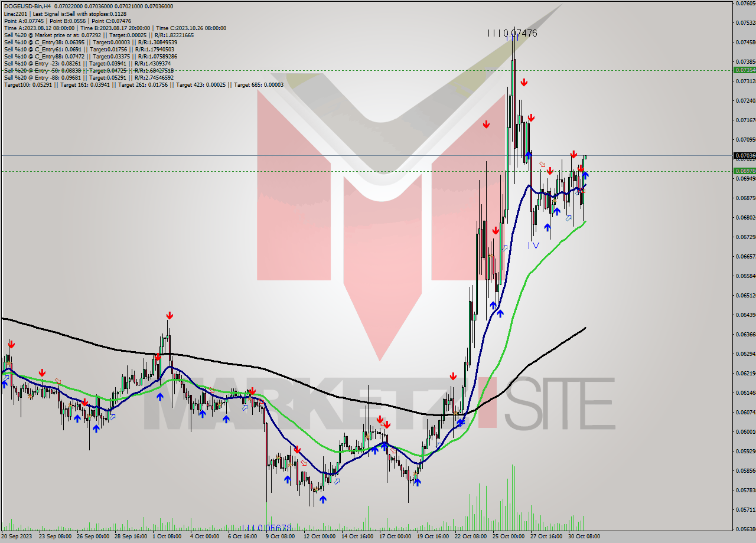The height and width of the screenshot is (543, 756).
Task: Click the 0.07385 price axis label
Action: pos(745,62)
